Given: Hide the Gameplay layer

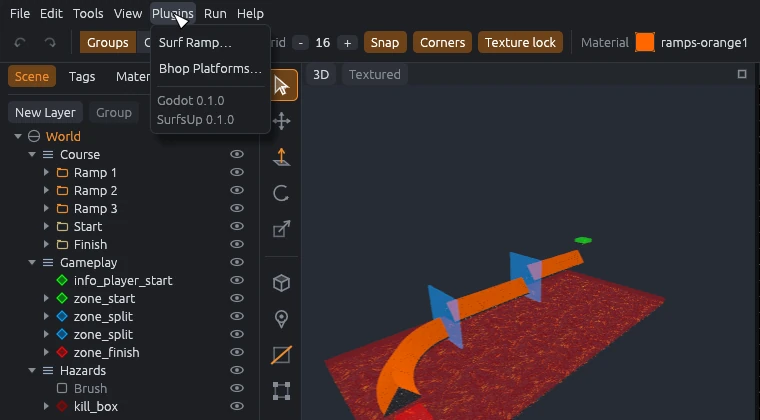Looking at the screenshot, I should [237, 262].
